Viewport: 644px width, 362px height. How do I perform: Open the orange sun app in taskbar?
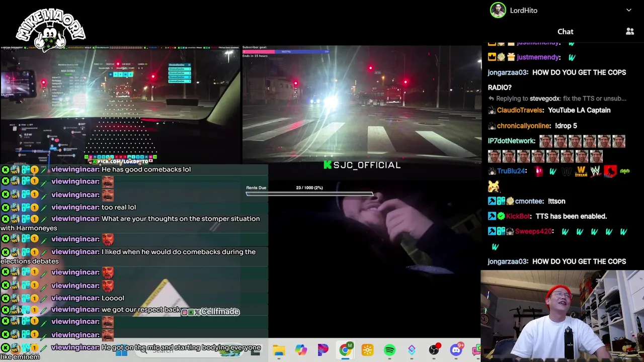[x=367, y=350]
